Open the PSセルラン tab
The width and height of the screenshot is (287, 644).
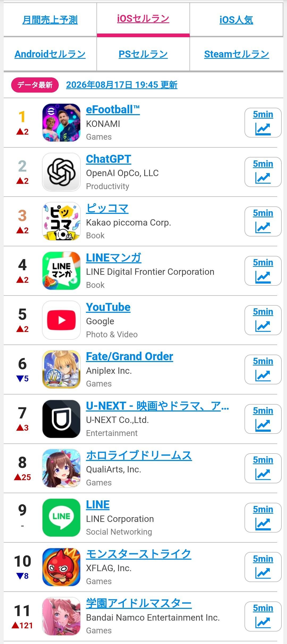pos(143,54)
